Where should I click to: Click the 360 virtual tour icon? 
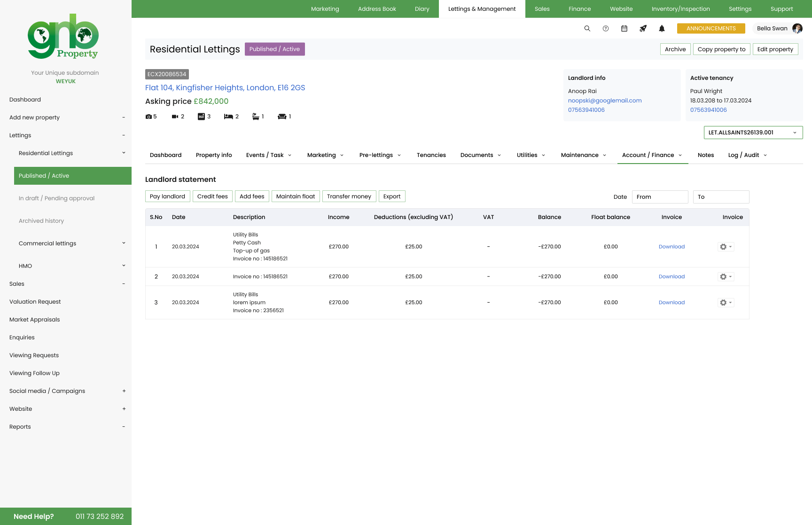[x=201, y=117]
